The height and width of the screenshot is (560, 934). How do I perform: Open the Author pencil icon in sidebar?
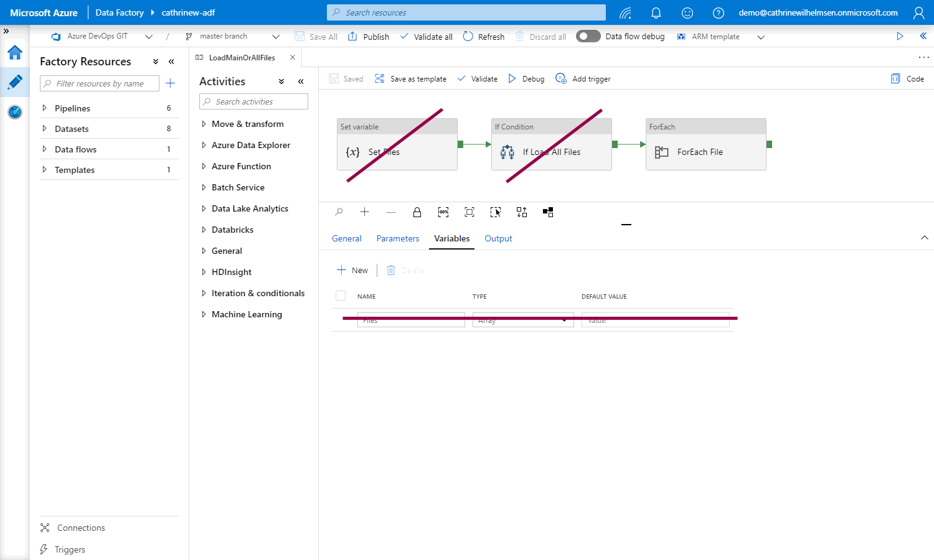coord(15,82)
